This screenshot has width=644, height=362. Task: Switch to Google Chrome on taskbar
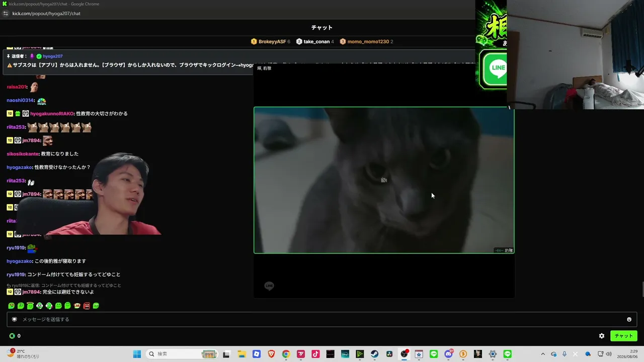(x=286, y=354)
